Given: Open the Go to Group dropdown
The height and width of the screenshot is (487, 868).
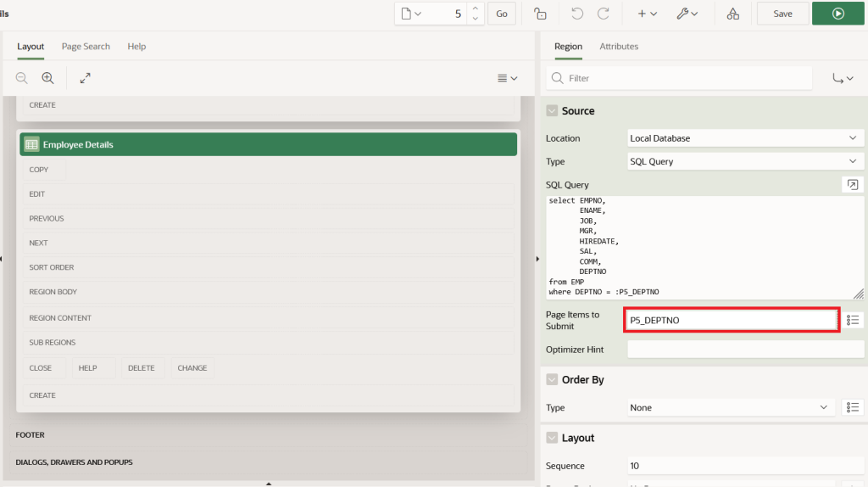Looking at the screenshot, I should pyautogui.click(x=843, y=78).
